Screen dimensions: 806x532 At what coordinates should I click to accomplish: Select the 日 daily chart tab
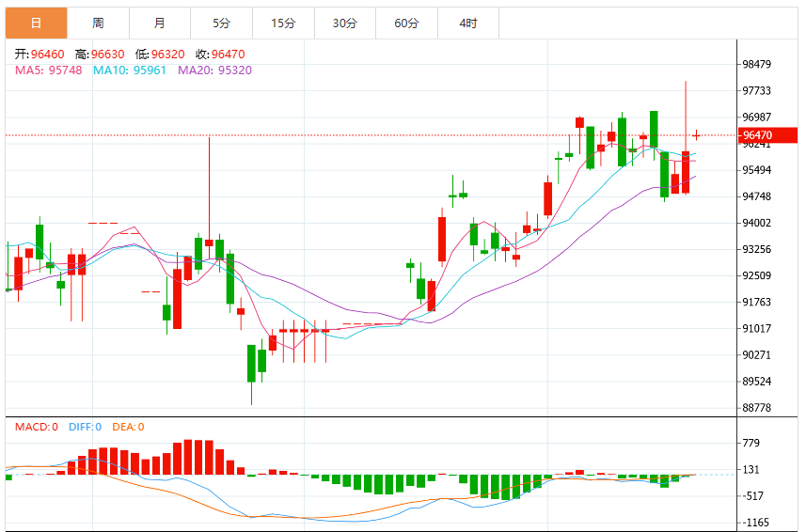(x=36, y=23)
